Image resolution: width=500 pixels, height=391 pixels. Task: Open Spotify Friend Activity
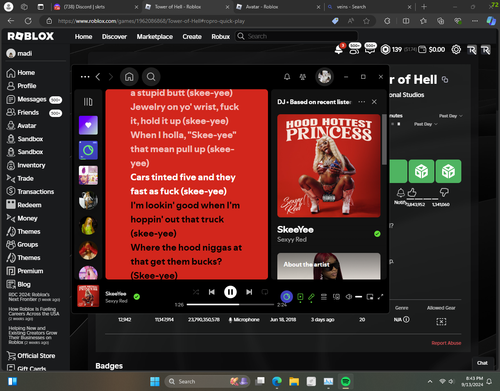tap(303, 77)
